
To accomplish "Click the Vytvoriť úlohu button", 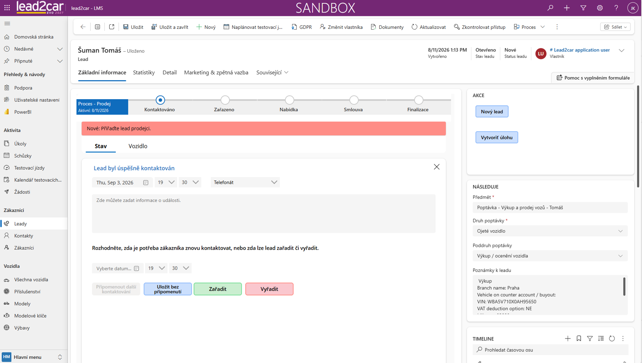I will pyautogui.click(x=497, y=137).
